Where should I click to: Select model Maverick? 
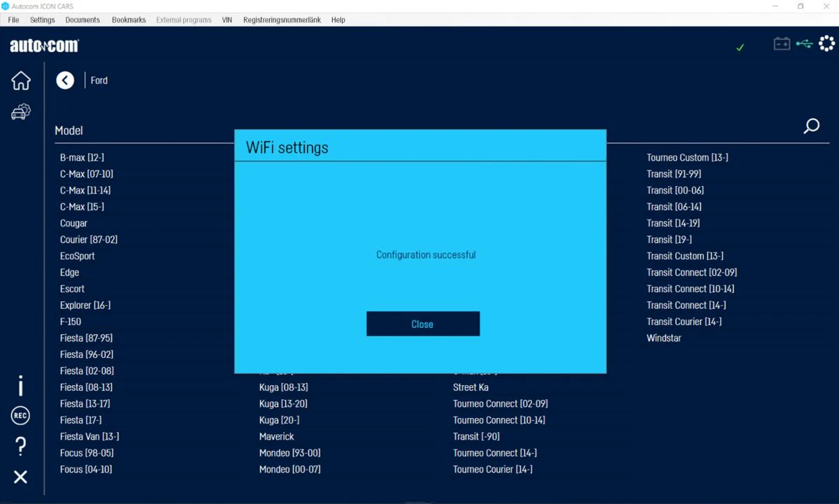pos(277,437)
